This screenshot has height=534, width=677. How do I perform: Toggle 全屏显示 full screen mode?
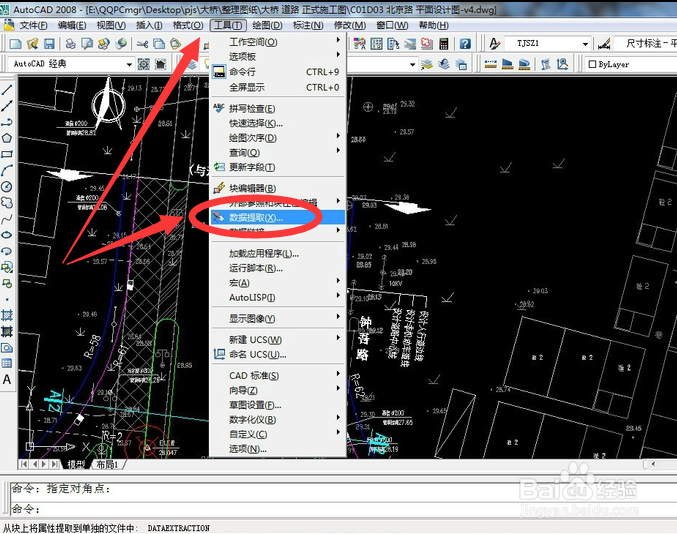(x=278, y=87)
